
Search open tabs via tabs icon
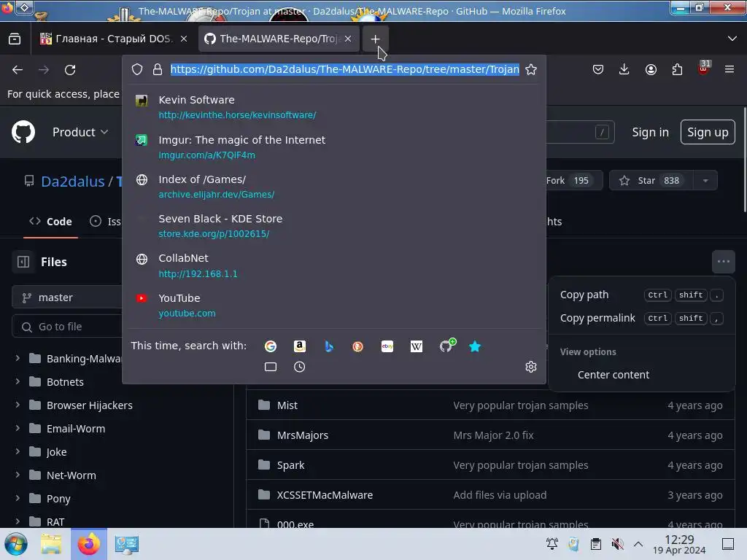[x=271, y=367]
